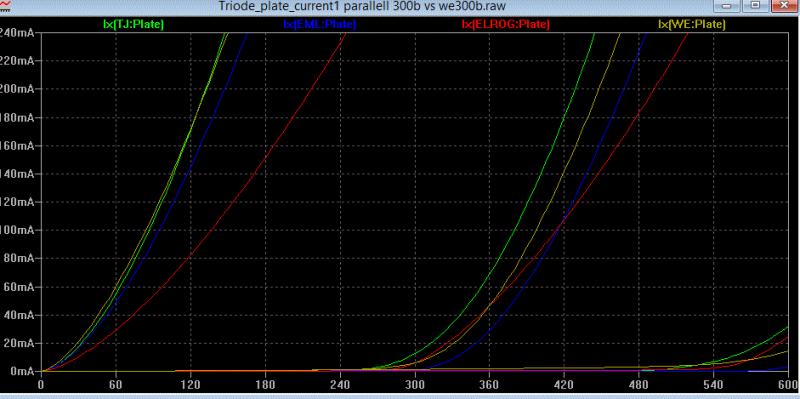This screenshot has width=800, height=399.
Task: Click the 100mA vertical axis label
Action: click(x=17, y=230)
